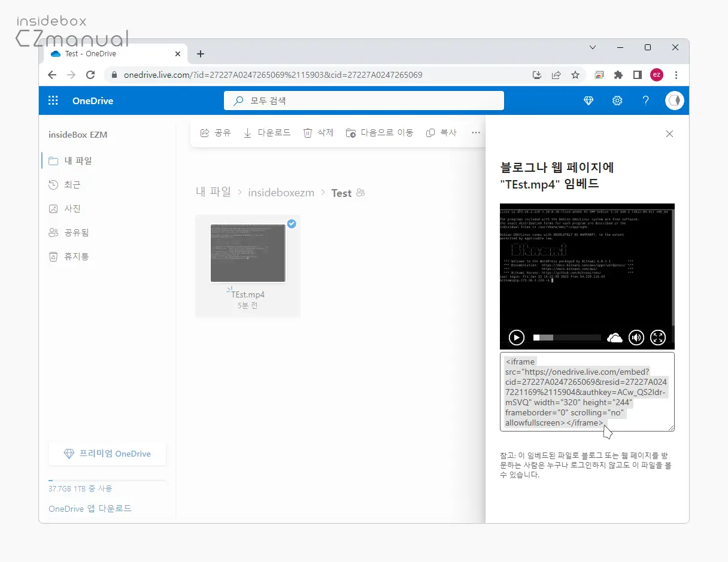This screenshot has height=562, width=728.
Task: Bookmark this page with the star
Action: coord(575,75)
